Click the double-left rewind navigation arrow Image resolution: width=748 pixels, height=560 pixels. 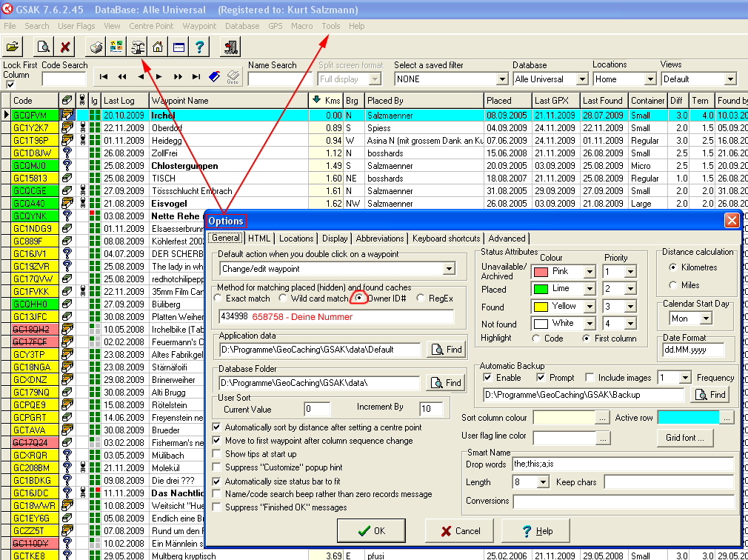coord(122,77)
